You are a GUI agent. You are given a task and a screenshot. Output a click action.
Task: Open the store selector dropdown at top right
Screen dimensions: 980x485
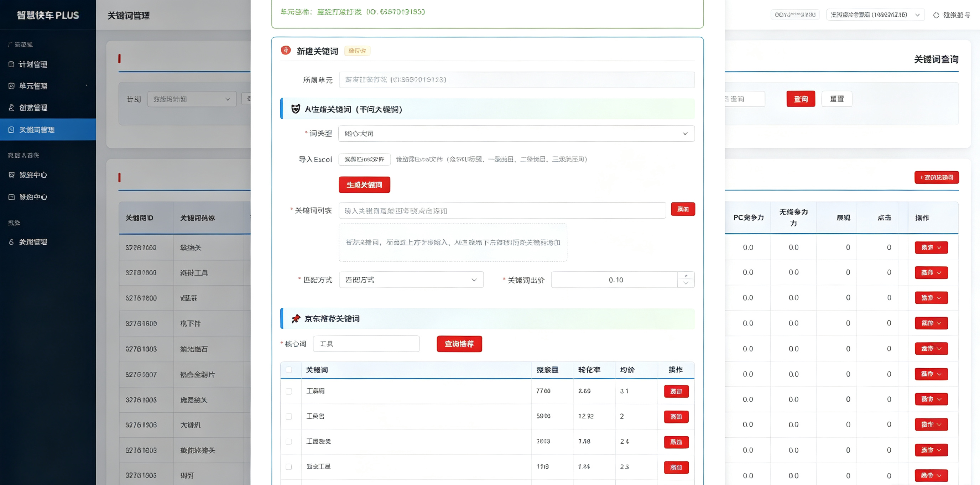(875, 15)
